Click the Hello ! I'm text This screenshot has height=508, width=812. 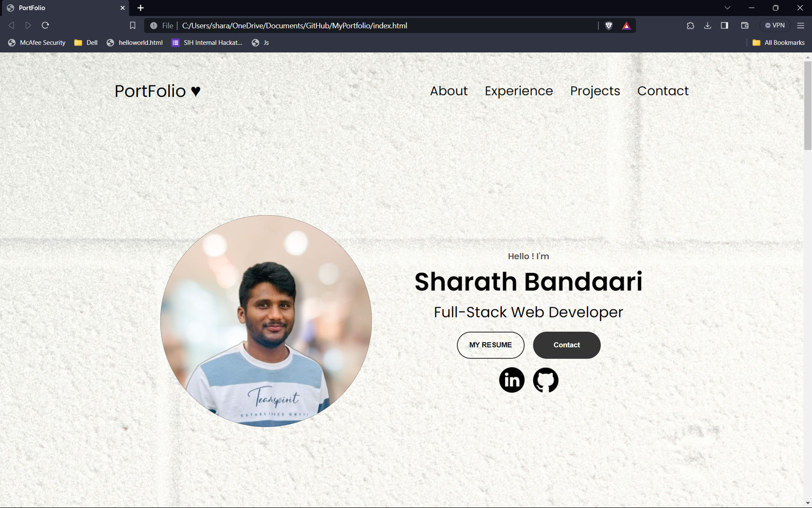click(528, 256)
